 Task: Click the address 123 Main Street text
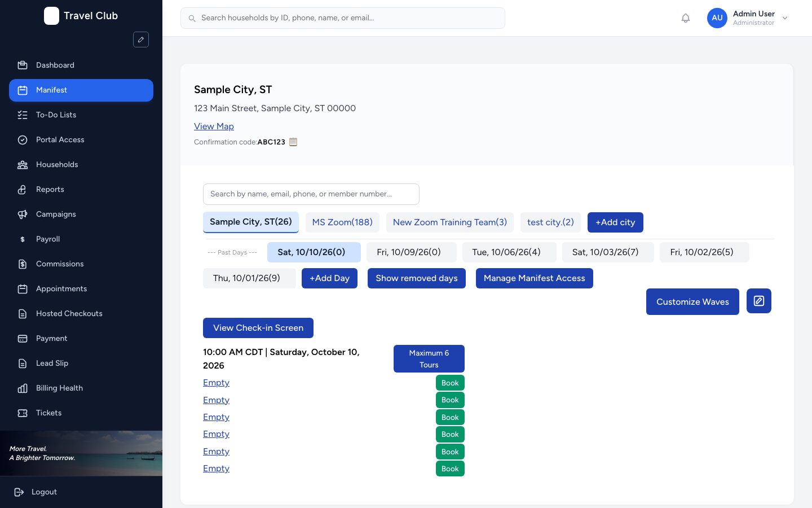275,108
